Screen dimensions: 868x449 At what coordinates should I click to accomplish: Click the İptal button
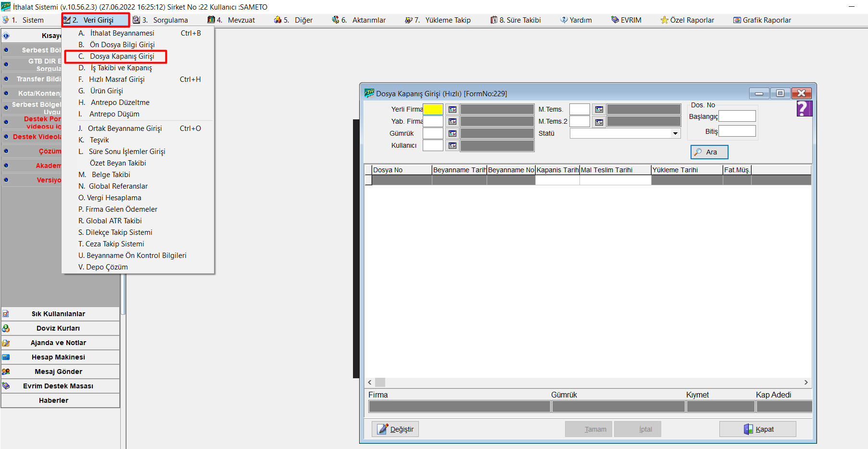638,429
